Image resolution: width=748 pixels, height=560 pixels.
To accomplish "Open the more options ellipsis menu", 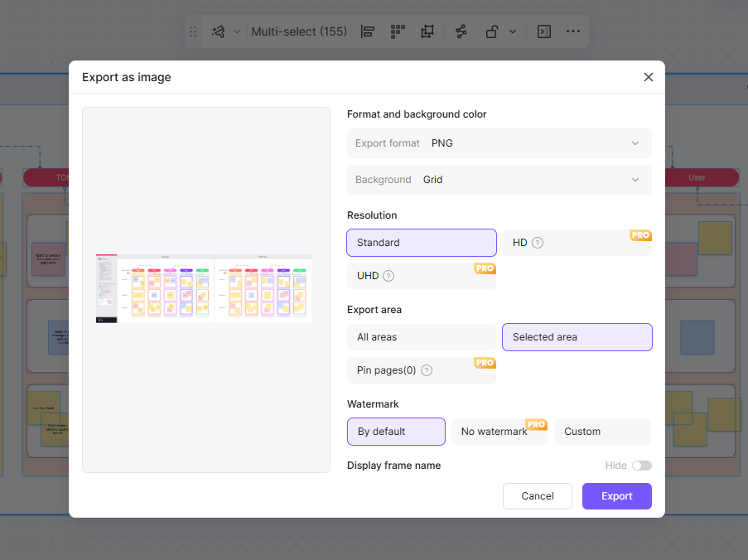I will click(x=573, y=31).
